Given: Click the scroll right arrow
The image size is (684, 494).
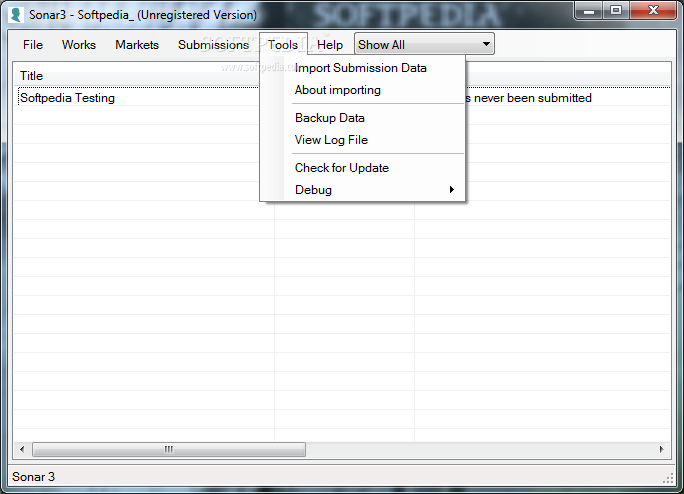Looking at the screenshot, I should 661,449.
